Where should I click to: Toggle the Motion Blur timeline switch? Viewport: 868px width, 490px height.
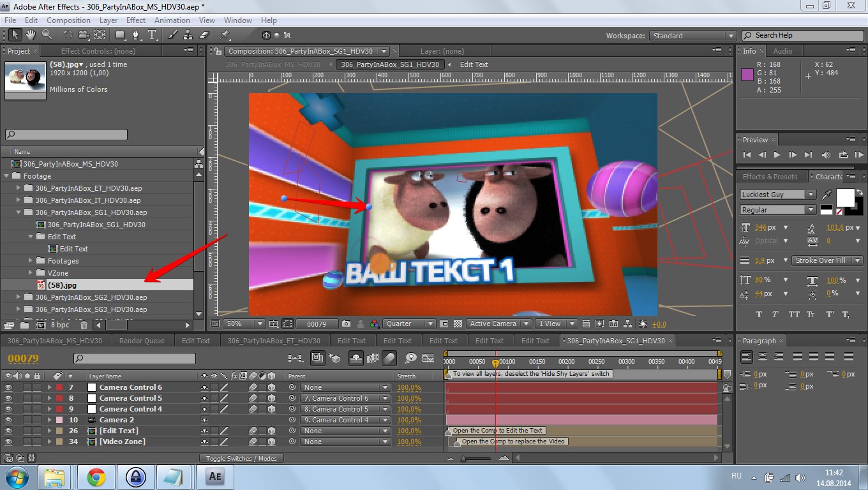(389, 359)
